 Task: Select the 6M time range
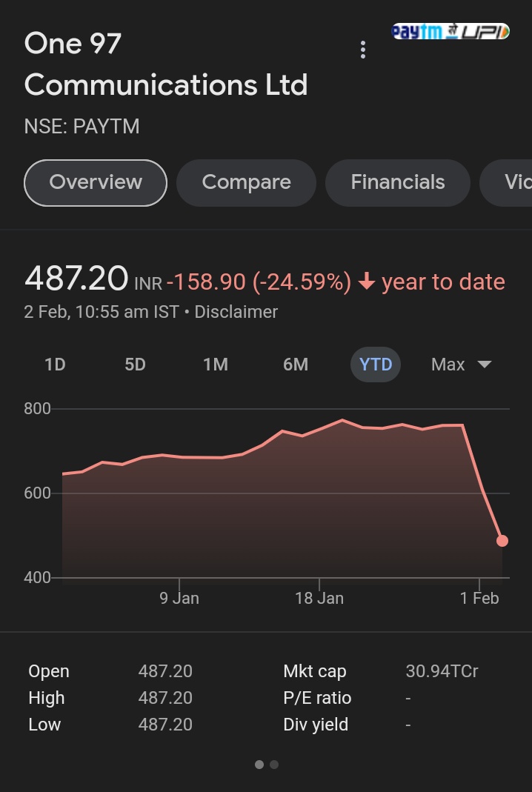(x=296, y=365)
